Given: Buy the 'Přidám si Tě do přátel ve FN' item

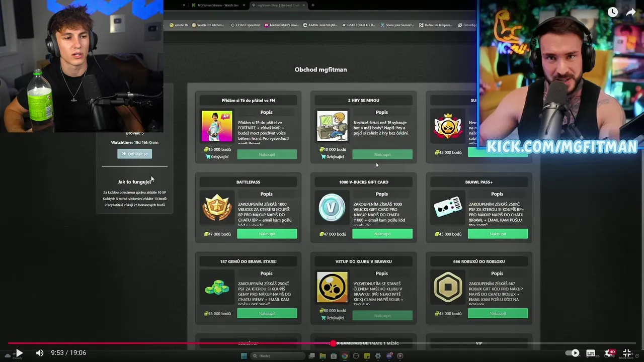Looking at the screenshot, I should pos(267,154).
